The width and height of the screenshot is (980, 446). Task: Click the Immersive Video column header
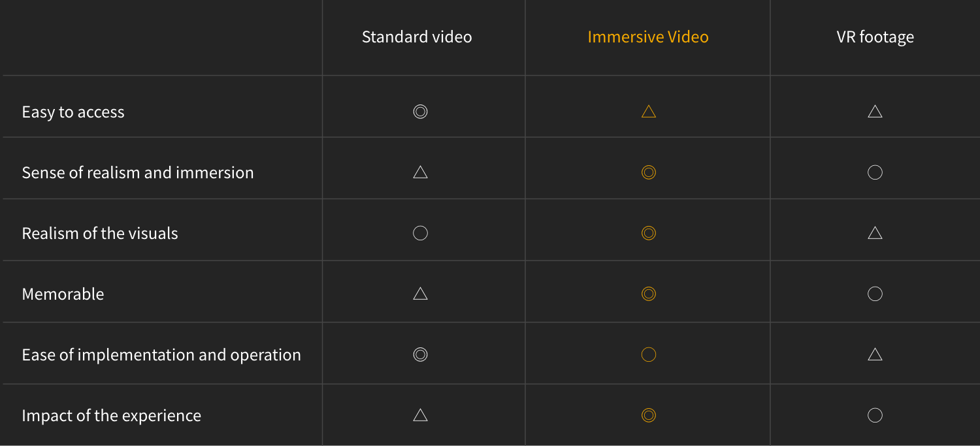click(x=648, y=37)
